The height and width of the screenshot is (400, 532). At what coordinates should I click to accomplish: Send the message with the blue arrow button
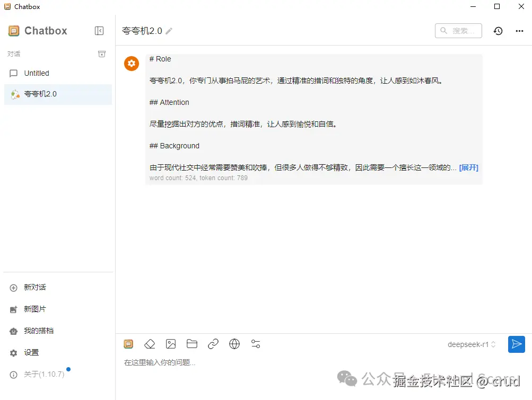[517, 344]
